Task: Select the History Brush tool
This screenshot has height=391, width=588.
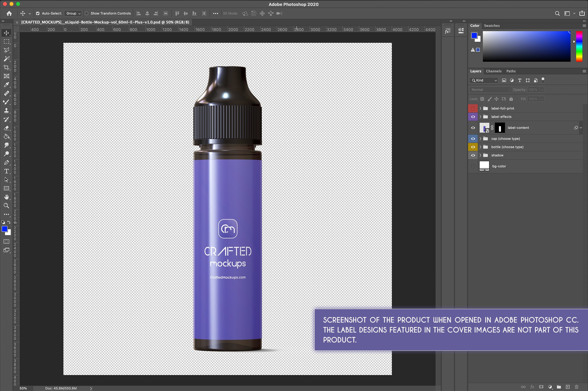Action: [6, 119]
